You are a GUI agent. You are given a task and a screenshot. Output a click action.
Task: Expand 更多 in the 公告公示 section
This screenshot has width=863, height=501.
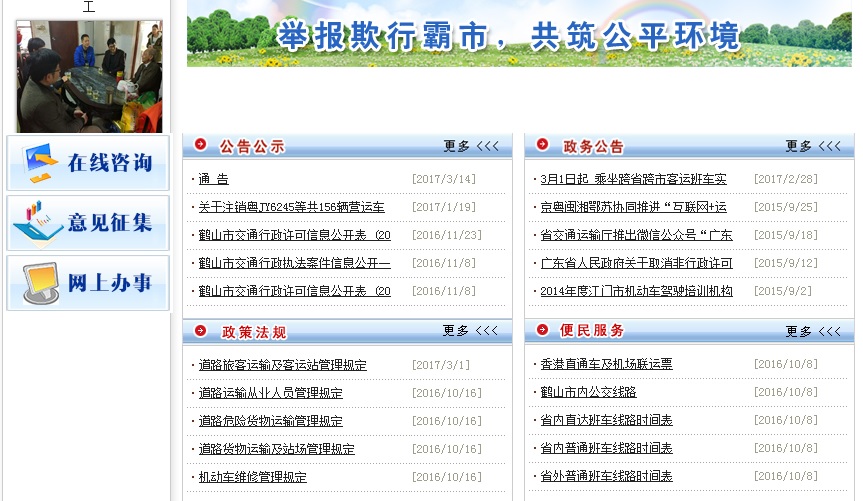tap(470, 146)
